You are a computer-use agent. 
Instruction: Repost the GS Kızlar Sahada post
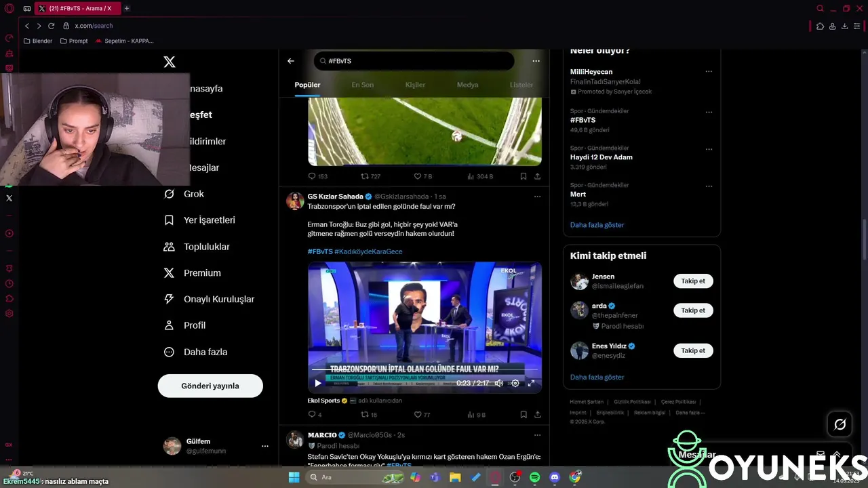[368, 415]
